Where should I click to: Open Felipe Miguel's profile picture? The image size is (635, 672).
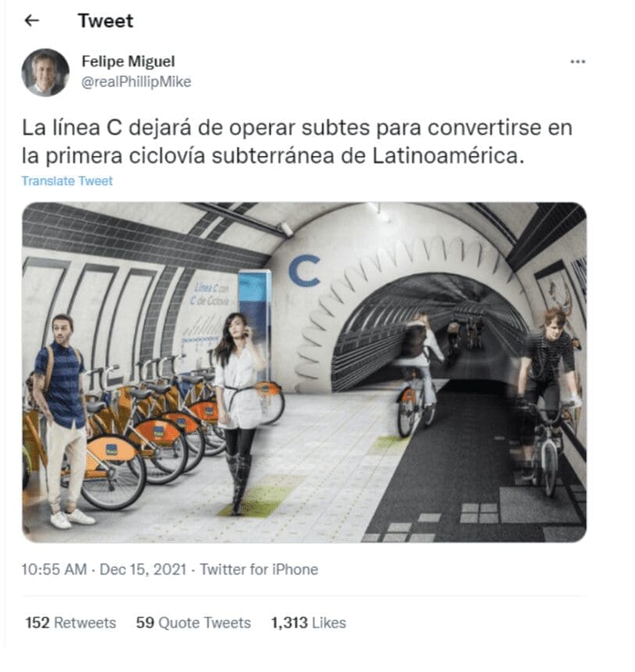click(x=45, y=72)
